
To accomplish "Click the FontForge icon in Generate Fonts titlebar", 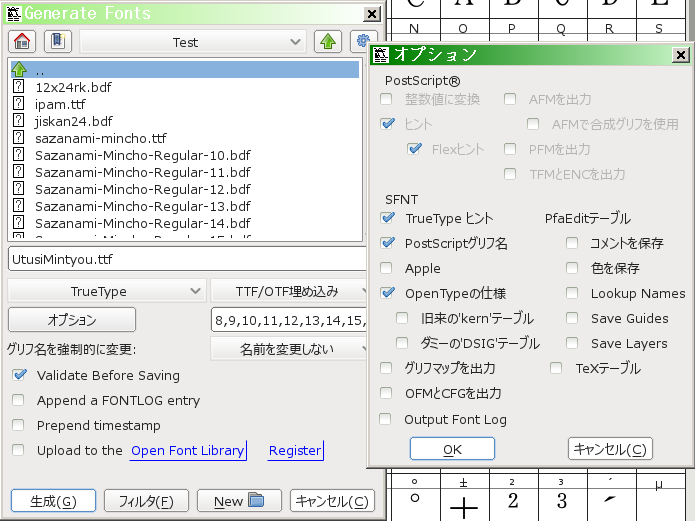I will (14, 14).
